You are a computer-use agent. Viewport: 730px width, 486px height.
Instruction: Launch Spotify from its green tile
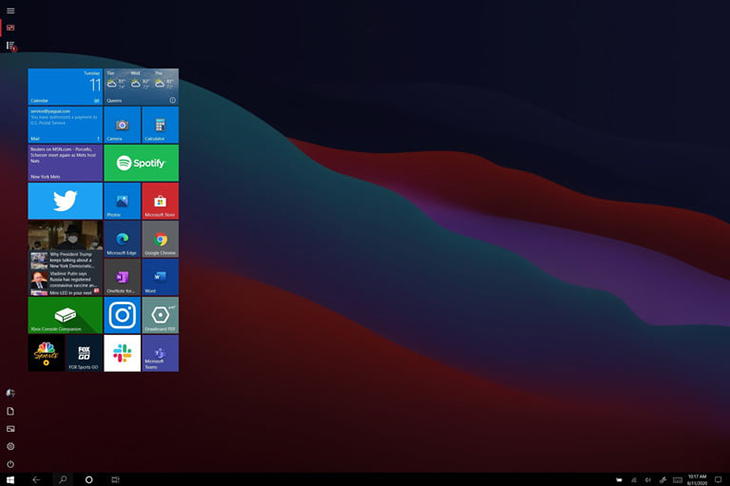click(x=141, y=162)
